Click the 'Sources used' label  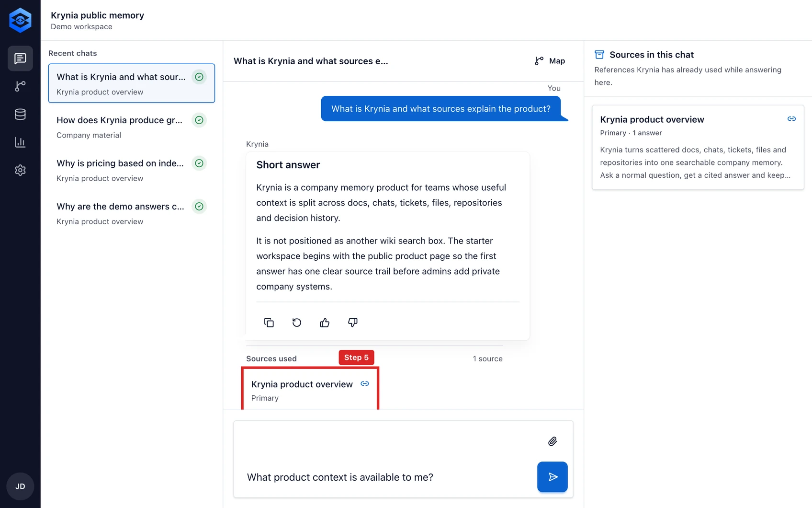pyautogui.click(x=271, y=358)
